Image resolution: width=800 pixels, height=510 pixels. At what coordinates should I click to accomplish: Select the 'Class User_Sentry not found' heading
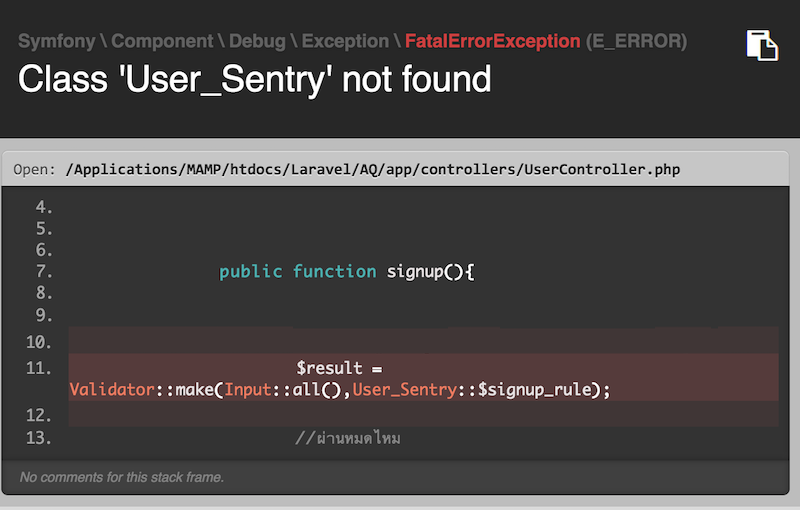(255, 80)
